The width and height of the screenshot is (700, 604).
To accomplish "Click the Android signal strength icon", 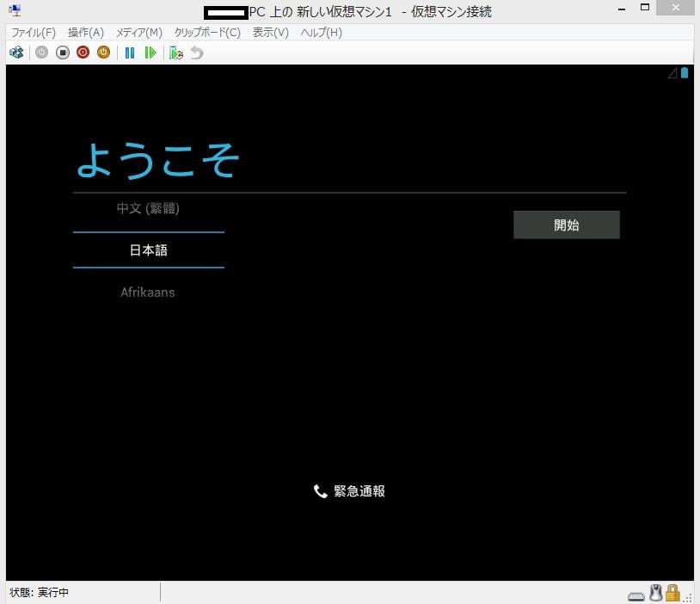I will click(672, 73).
